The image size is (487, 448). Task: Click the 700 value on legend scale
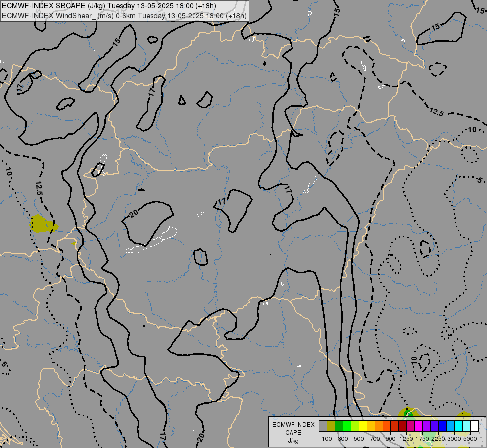coord(375,439)
